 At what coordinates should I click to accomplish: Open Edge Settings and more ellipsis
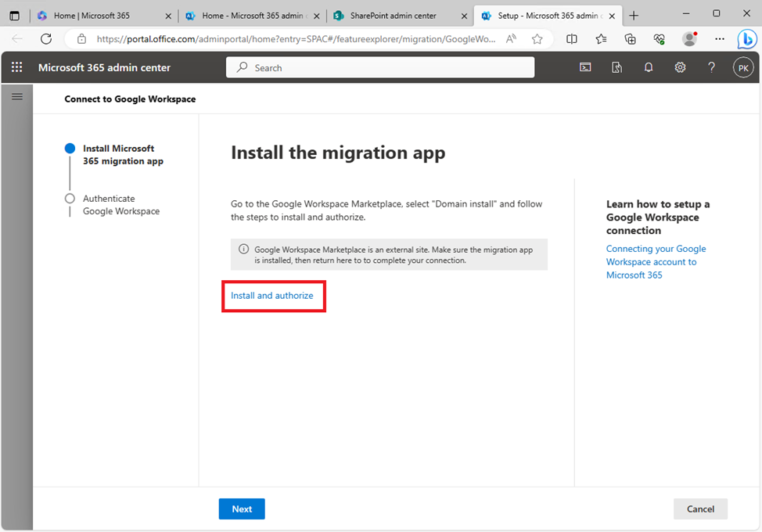(720, 39)
